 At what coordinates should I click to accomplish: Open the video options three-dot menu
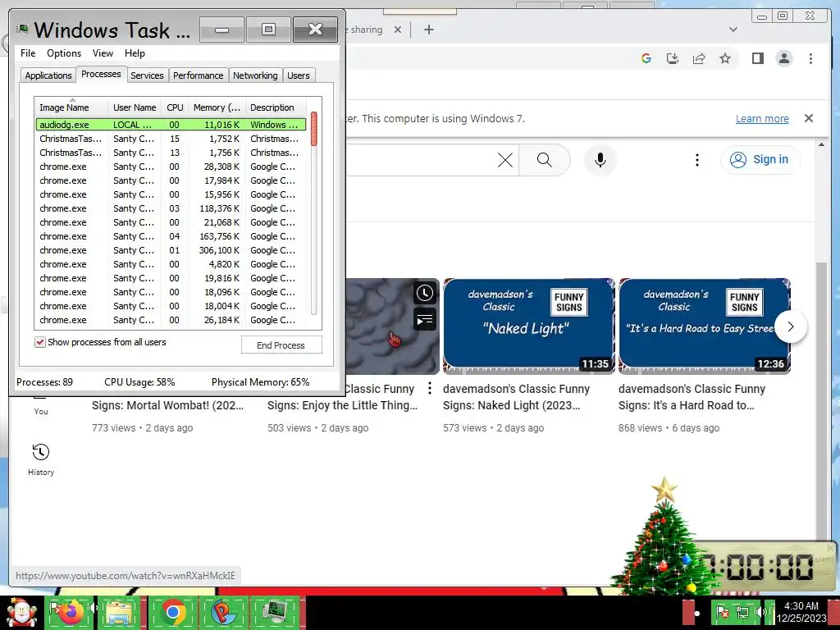pos(429,388)
